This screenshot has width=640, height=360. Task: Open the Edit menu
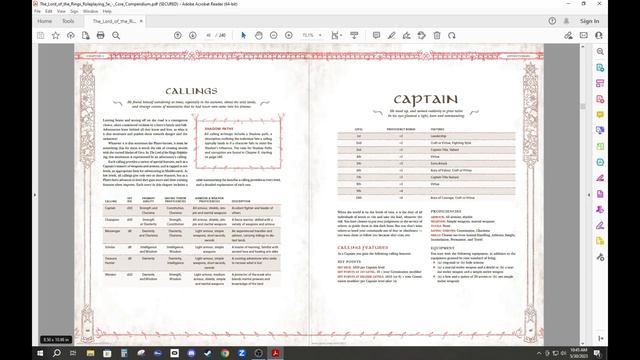(x=49, y=11)
